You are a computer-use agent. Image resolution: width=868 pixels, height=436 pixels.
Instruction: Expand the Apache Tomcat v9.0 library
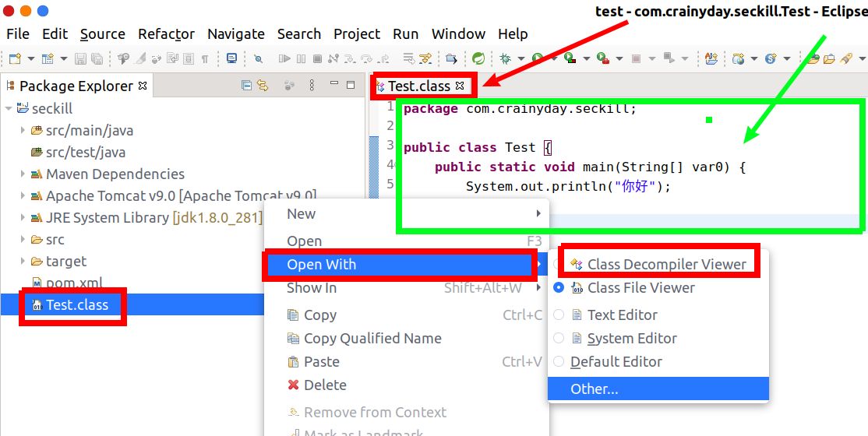click(x=23, y=196)
